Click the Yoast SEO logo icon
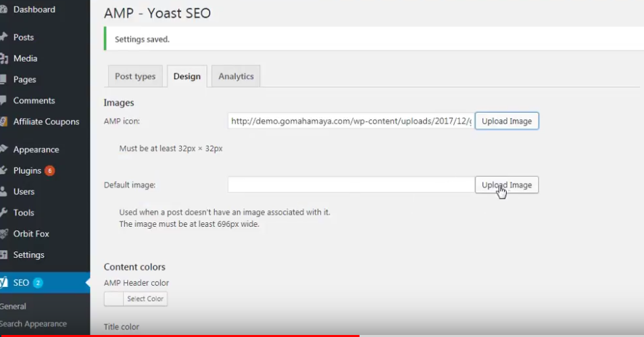Image resolution: width=644 pixels, height=337 pixels. 3,282
